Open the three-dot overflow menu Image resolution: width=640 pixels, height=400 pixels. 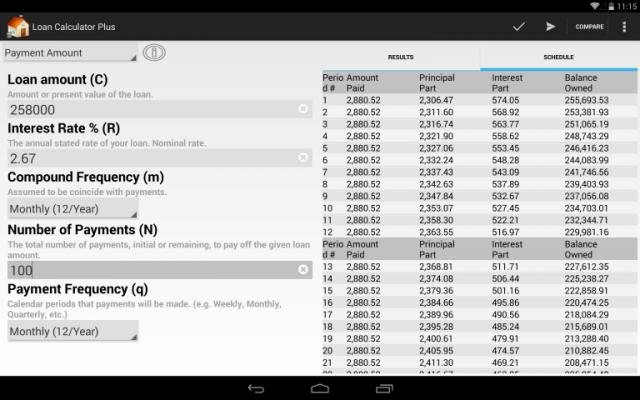(x=625, y=27)
